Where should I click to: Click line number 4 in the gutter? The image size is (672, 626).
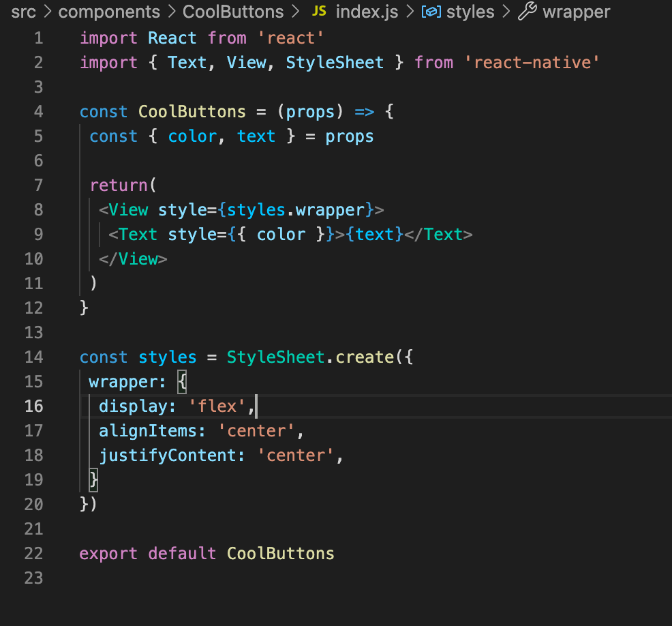pyautogui.click(x=38, y=112)
